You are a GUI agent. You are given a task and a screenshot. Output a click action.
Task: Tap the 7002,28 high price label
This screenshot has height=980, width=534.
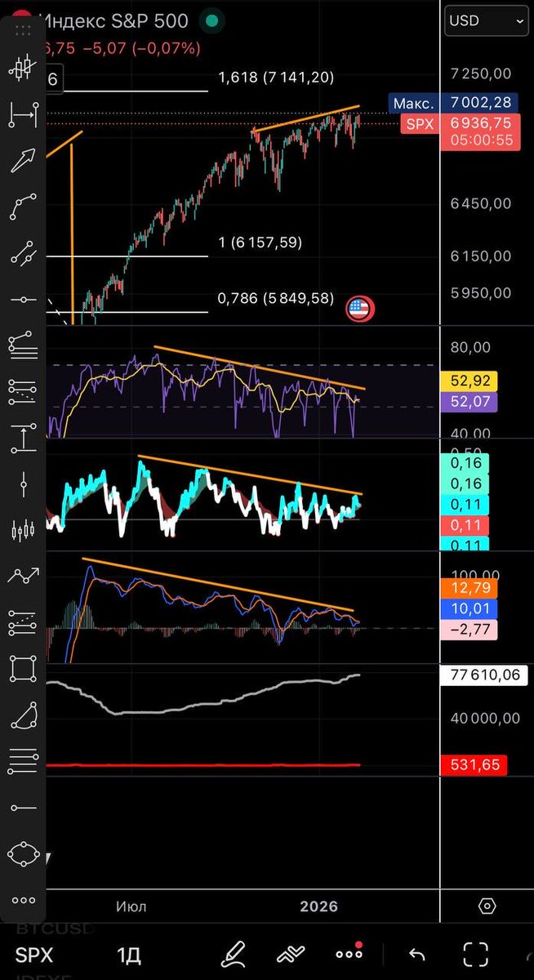point(480,104)
